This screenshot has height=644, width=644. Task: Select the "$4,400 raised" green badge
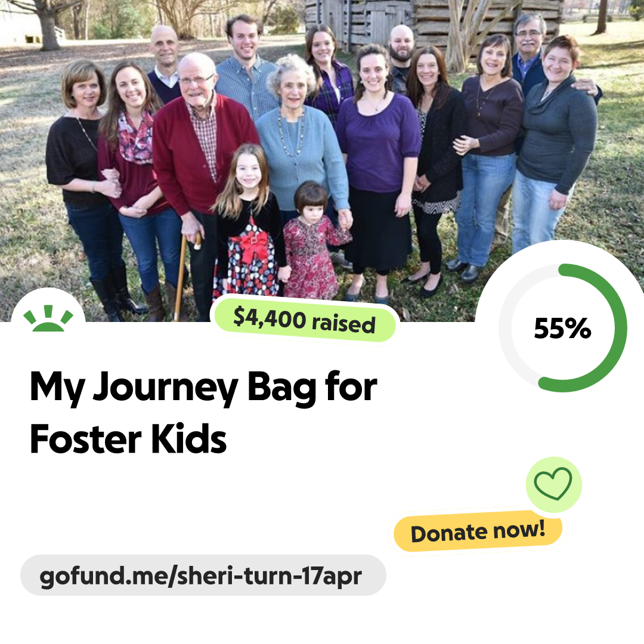click(304, 320)
